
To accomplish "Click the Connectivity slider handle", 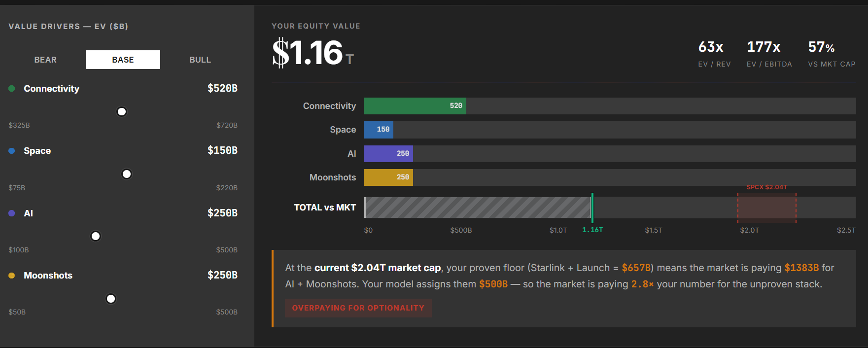I will [x=122, y=112].
